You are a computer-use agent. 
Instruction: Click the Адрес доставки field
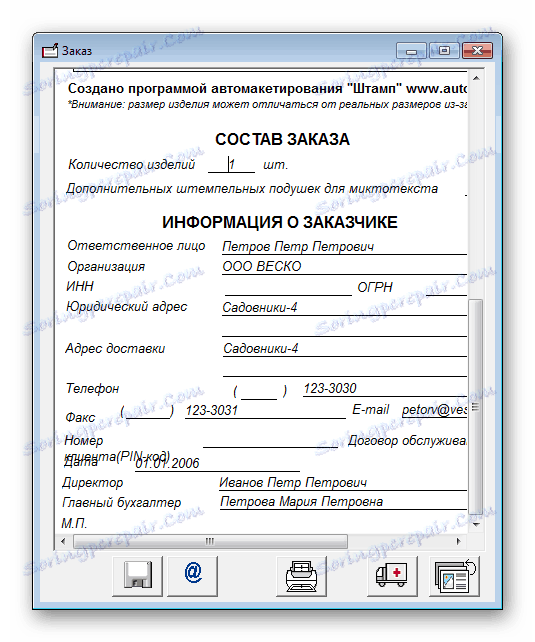(345, 348)
